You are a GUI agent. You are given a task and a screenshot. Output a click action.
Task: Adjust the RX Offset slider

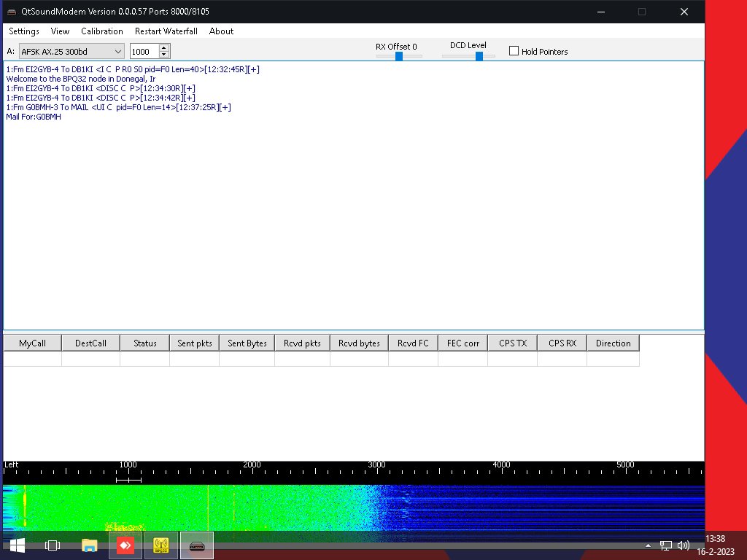coord(399,55)
